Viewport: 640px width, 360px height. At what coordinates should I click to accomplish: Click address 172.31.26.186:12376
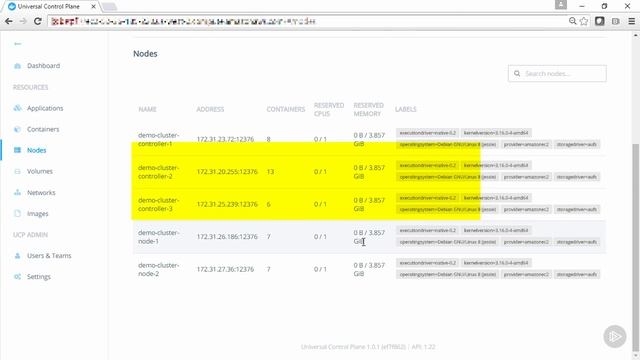[227, 237]
